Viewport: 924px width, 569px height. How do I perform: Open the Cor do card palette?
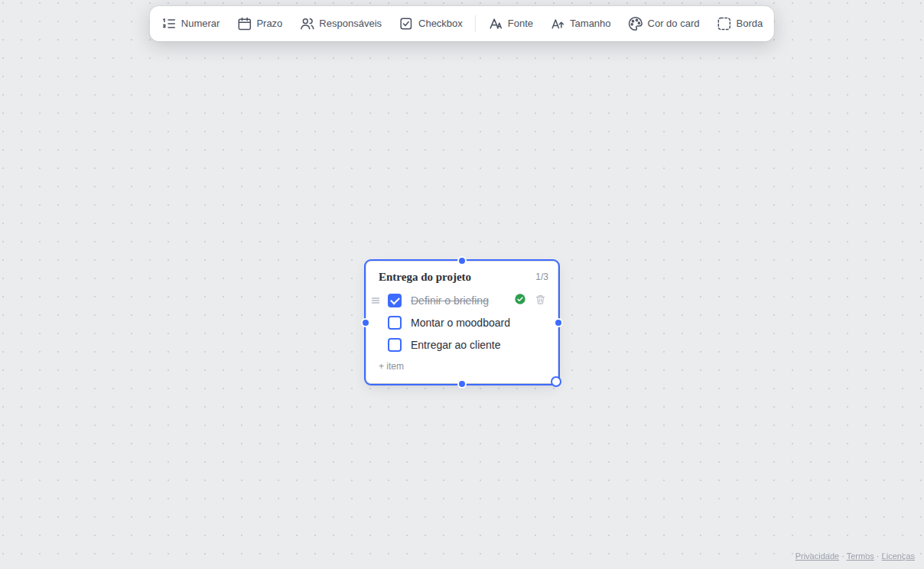(664, 24)
